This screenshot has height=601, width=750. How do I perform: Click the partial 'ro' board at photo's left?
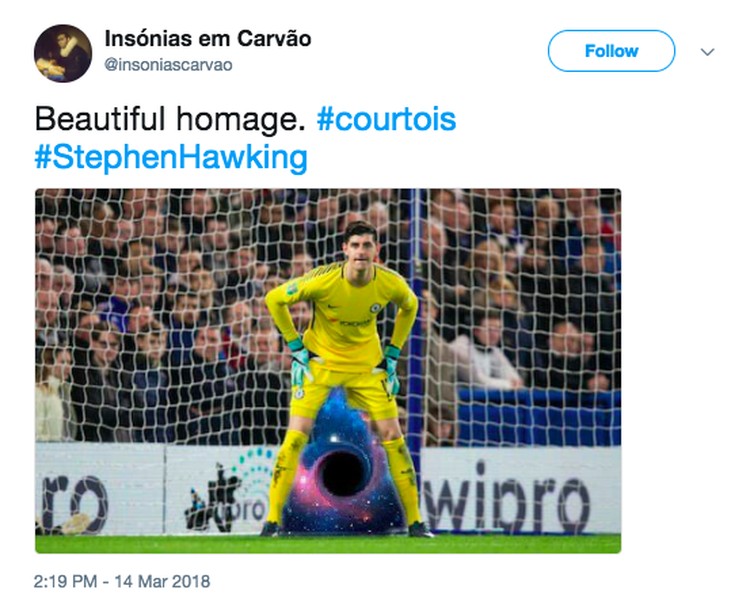(76, 502)
